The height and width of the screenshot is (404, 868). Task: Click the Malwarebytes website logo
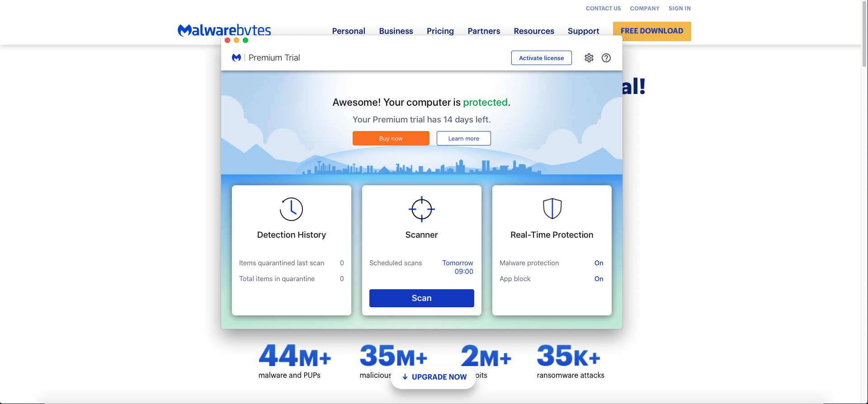[x=224, y=30]
